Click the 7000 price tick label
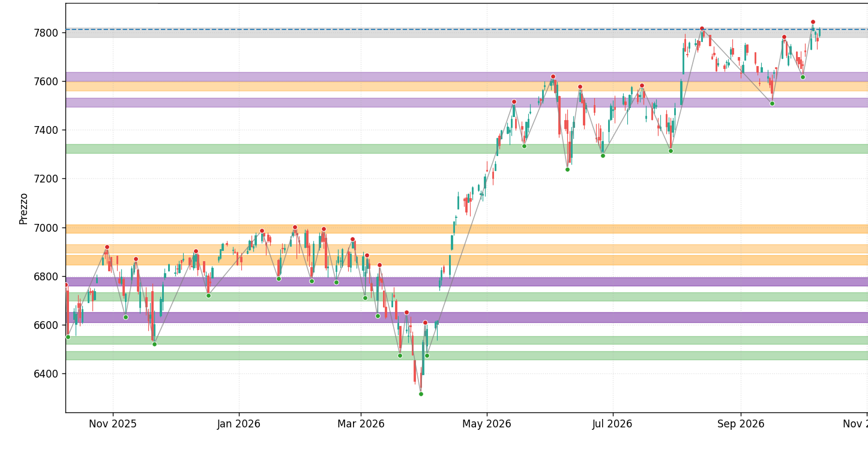This screenshot has height=449, width=868. point(46,228)
